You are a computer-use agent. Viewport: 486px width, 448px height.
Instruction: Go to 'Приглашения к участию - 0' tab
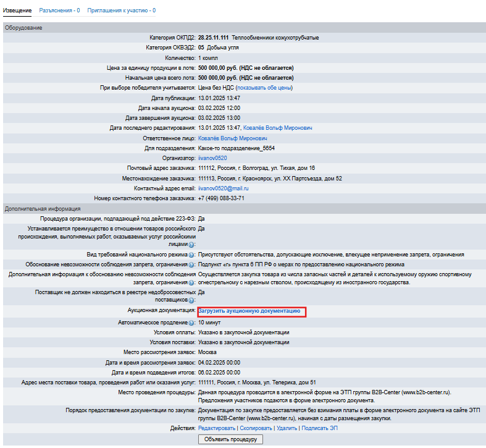click(x=121, y=11)
